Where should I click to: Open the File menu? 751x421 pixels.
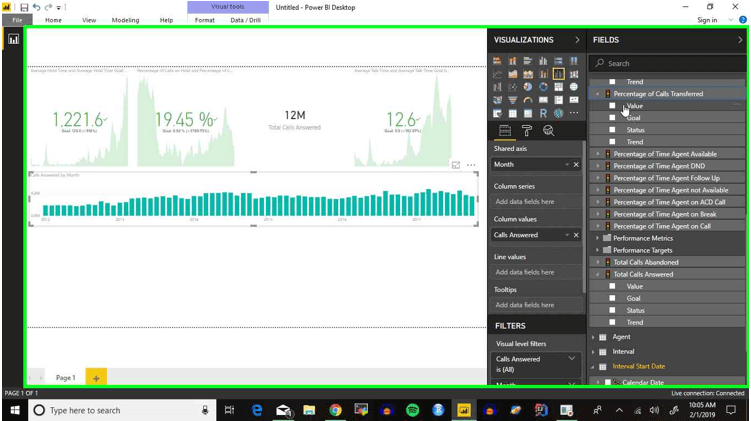[x=17, y=20]
